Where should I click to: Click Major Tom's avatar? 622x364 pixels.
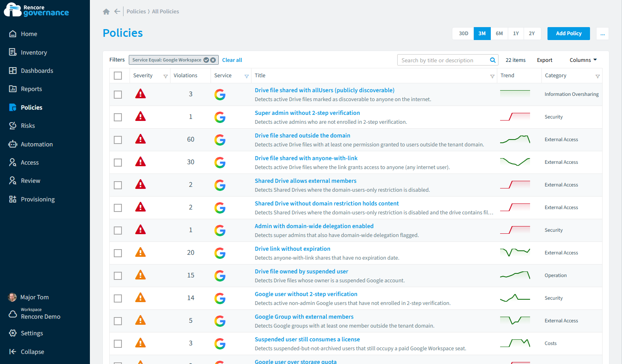point(12,297)
